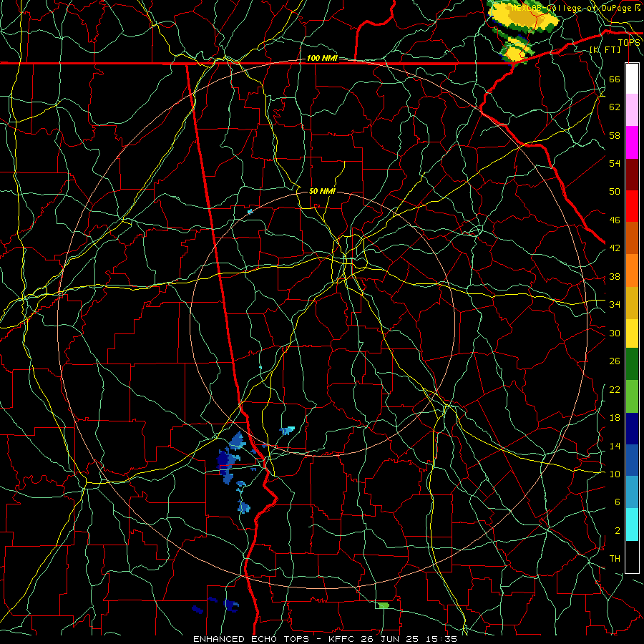Select the light green legend swatch
This screenshot has height=644, width=644.
(632, 396)
